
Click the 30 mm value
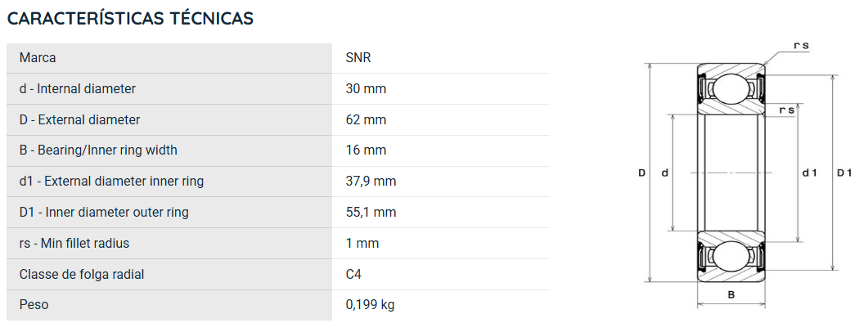click(x=366, y=88)
